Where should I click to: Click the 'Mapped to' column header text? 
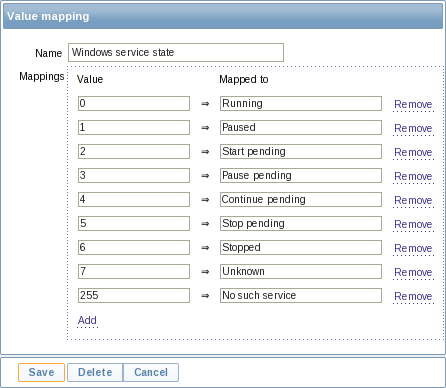click(x=244, y=79)
